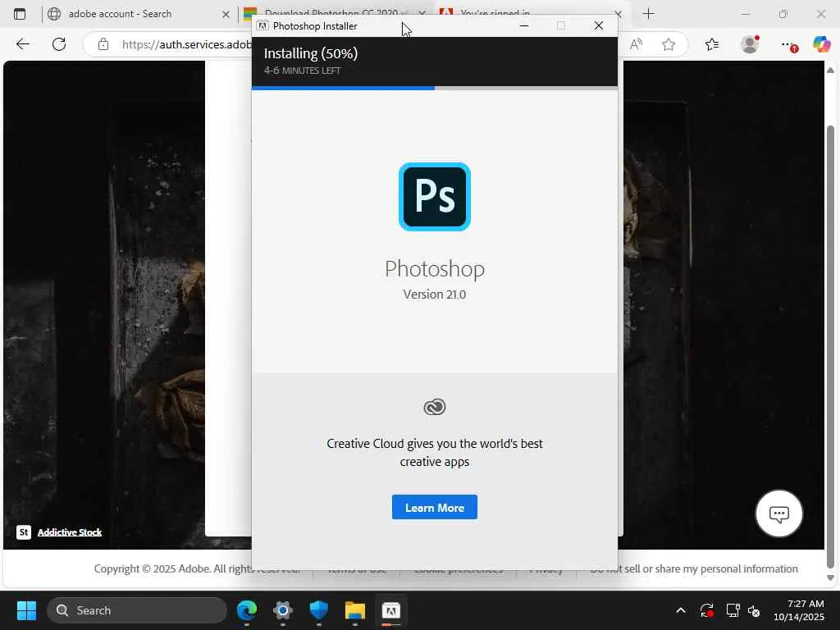
Task: Click the Photoshop Installer title bar icon
Action: coord(262,25)
